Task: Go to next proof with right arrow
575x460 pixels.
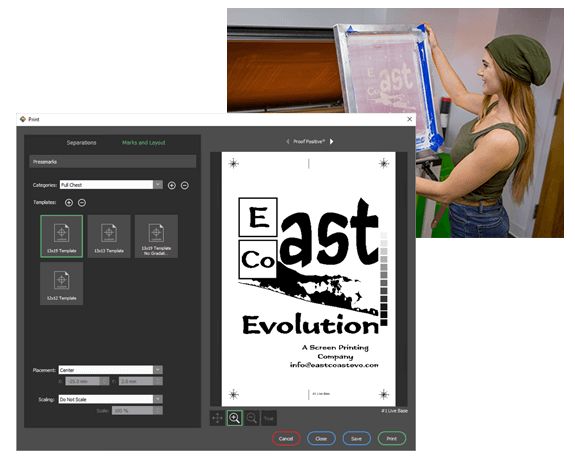Action: point(332,142)
